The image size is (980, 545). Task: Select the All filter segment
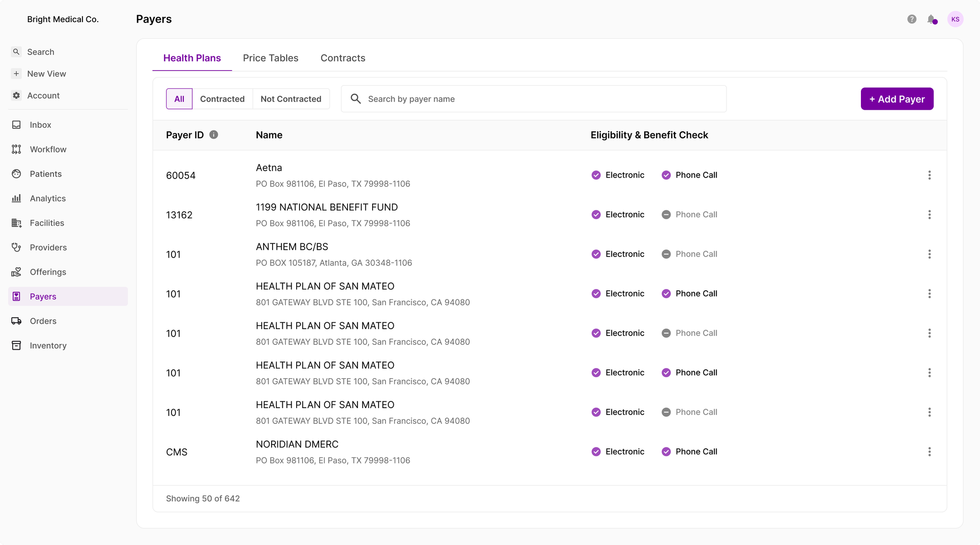coord(179,99)
